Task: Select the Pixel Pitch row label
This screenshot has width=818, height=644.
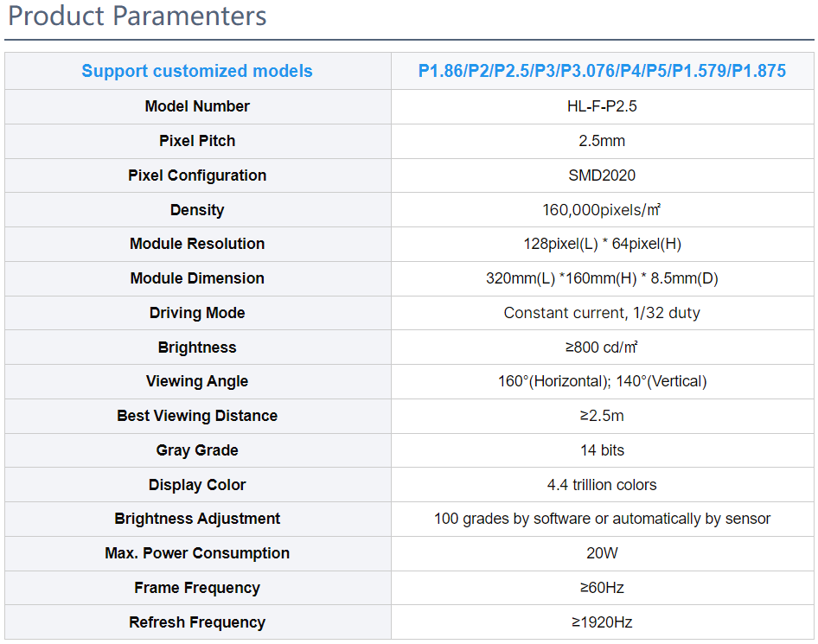Action: pos(197,141)
